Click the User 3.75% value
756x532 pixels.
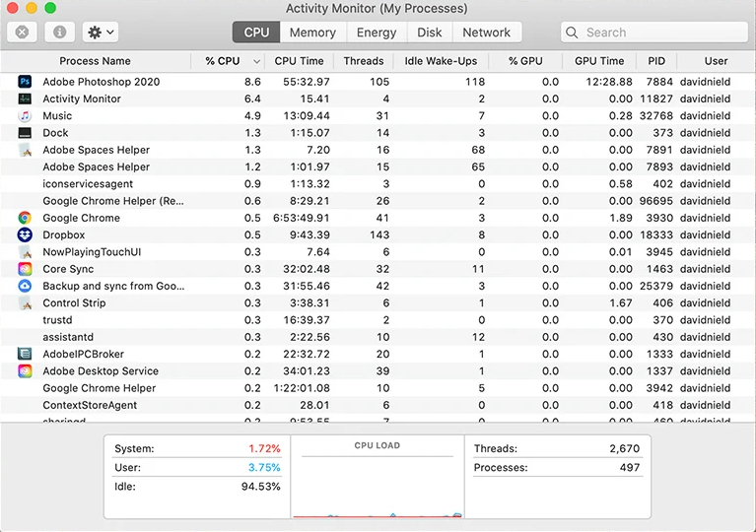click(264, 467)
